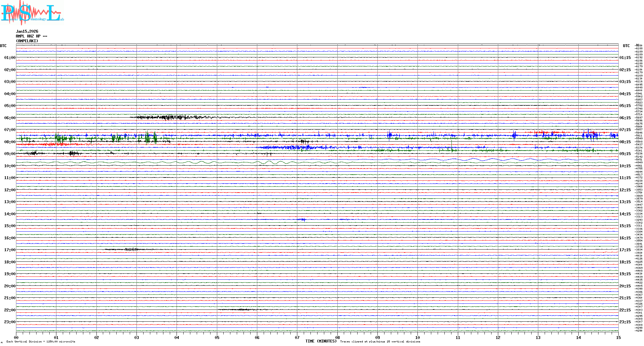Click minute marker 10 on bottom axis
This screenshot has height=346, width=644.
tap(417, 338)
